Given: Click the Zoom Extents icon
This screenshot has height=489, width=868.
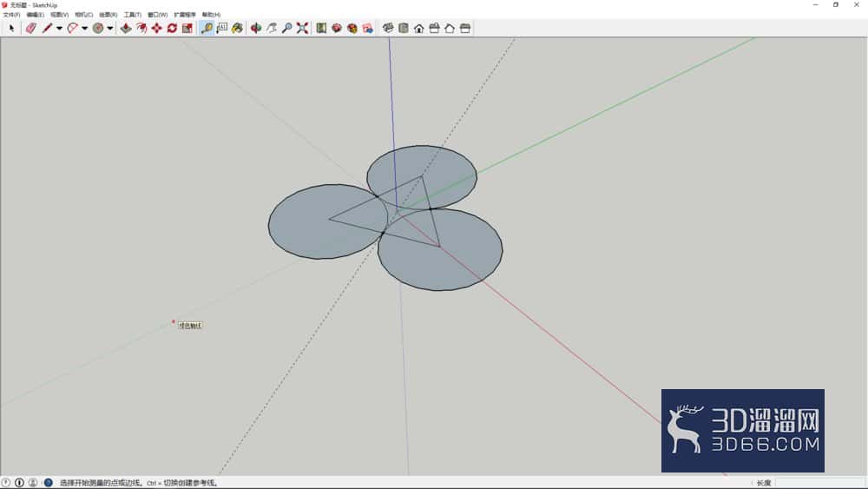Looking at the screenshot, I should tap(302, 29).
